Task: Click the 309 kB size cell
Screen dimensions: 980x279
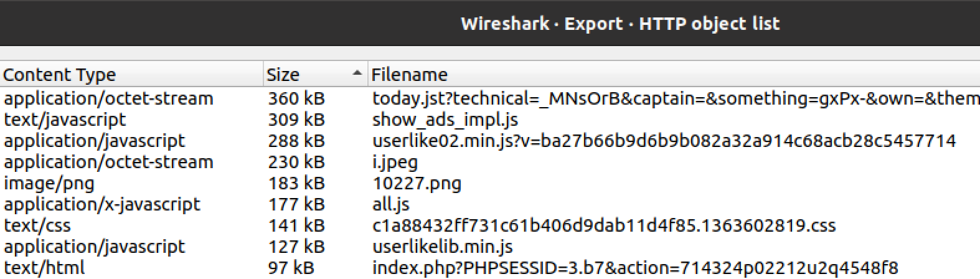Action: pos(296,120)
